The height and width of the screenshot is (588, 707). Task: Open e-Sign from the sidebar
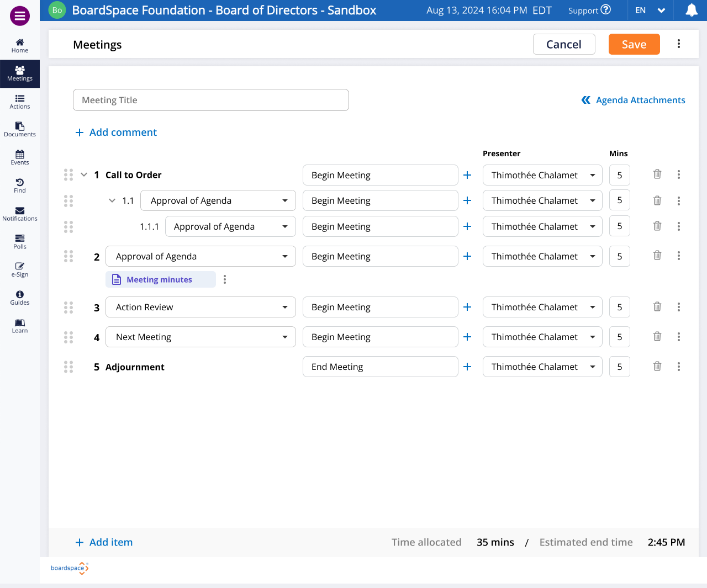coord(20,269)
